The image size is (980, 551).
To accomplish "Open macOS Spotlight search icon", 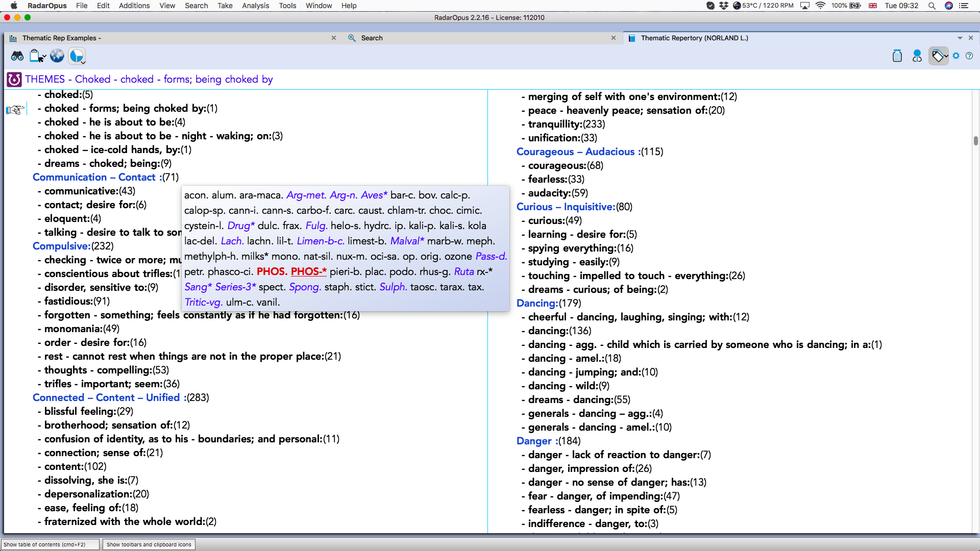I will [x=932, y=6].
